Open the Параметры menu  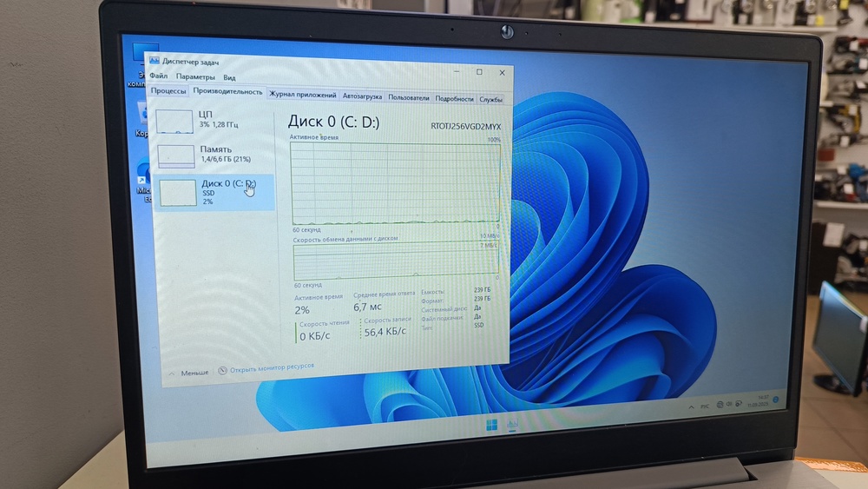[x=195, y=77]
